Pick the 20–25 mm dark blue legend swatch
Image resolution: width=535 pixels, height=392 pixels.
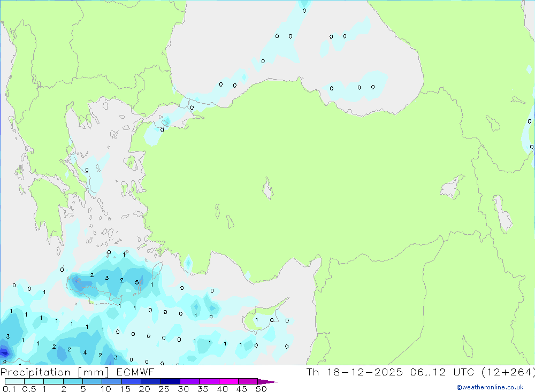[x=151, y=381]
